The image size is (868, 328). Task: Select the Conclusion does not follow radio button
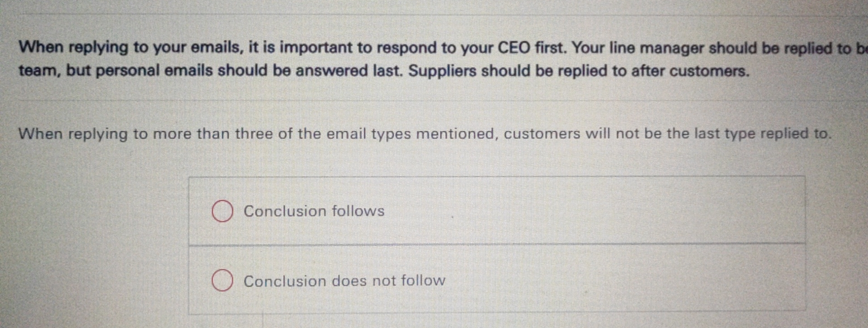pos(222,281)
